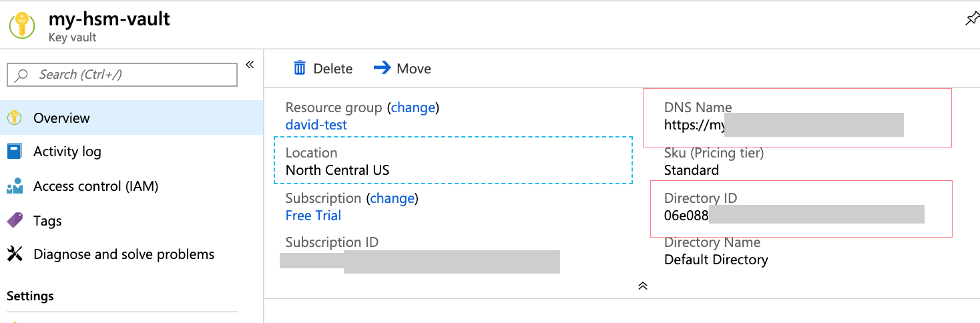Change the resource group via change link
Image resolution: width=980 pixels, height=323 pixels.
[413, 107]
